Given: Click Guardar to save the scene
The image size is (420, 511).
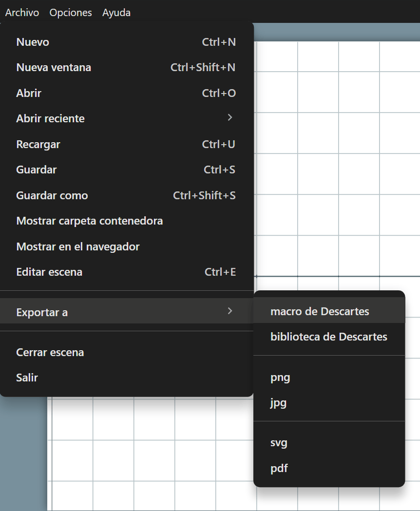Looking at the screenshot, I should tap(37, 170).
